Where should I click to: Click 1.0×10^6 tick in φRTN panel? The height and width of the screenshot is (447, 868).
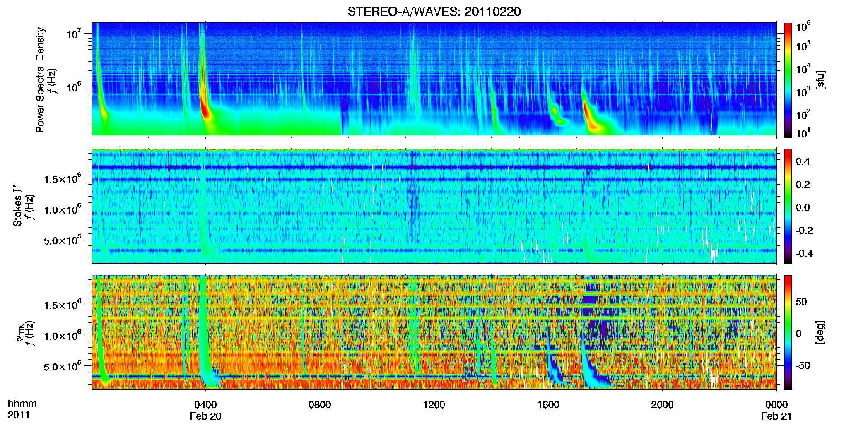click(63, 335)
